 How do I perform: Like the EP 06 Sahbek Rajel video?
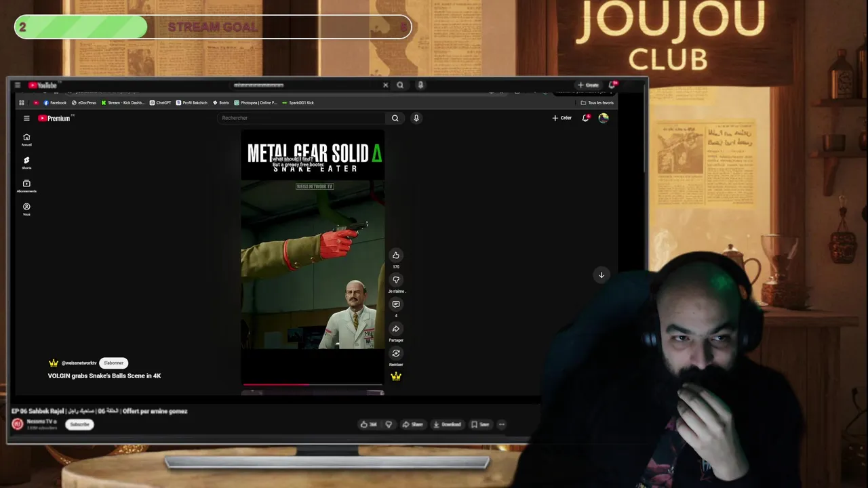tap(368, 424)
